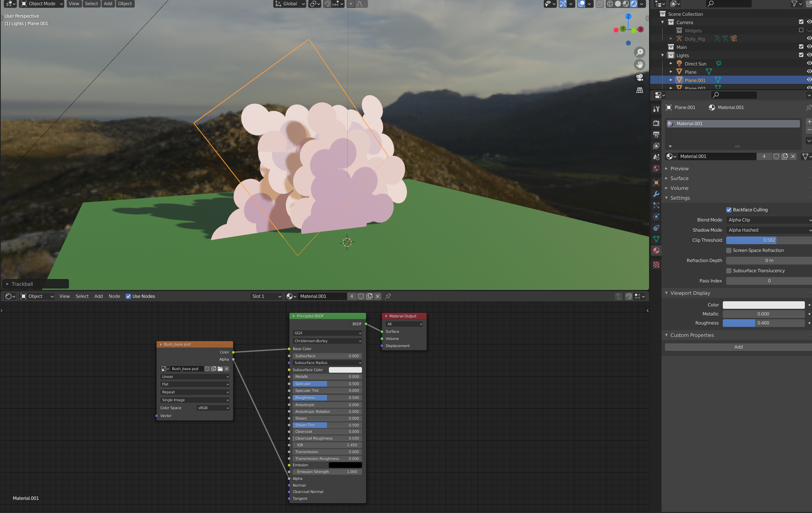
Task: Open the World properties tab icon
Action: [656, 168]
